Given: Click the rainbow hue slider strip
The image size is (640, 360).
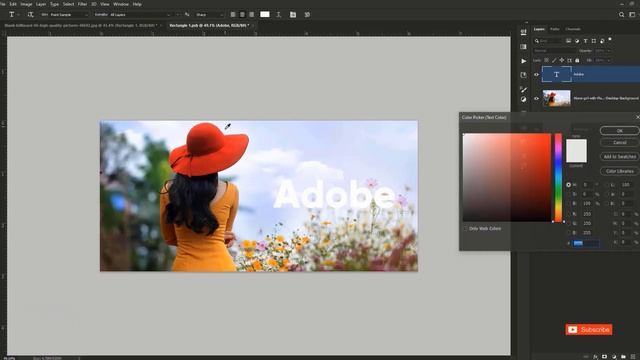Looking at the screenshot, I should (558, 178).
